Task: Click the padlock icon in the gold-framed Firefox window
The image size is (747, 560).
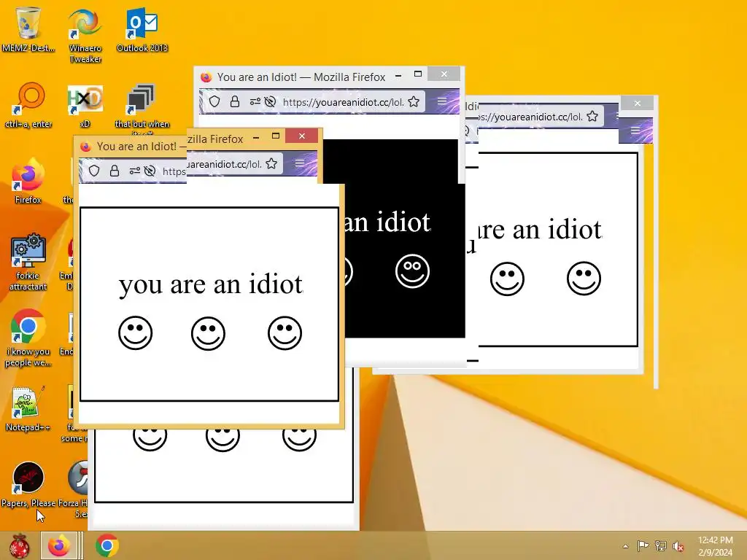Action: click(x=115, y=171)
